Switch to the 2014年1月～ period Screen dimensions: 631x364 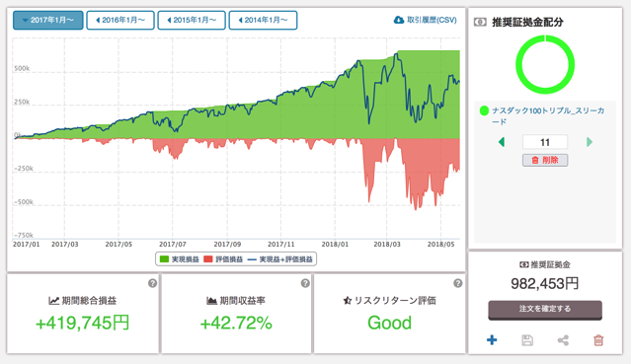(x=263, y=20)
